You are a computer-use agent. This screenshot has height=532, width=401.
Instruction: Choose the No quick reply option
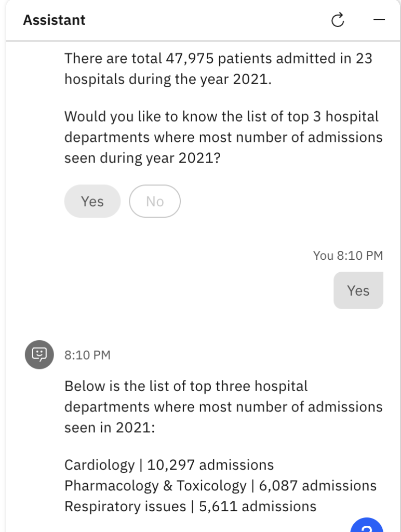click(155, 201)
